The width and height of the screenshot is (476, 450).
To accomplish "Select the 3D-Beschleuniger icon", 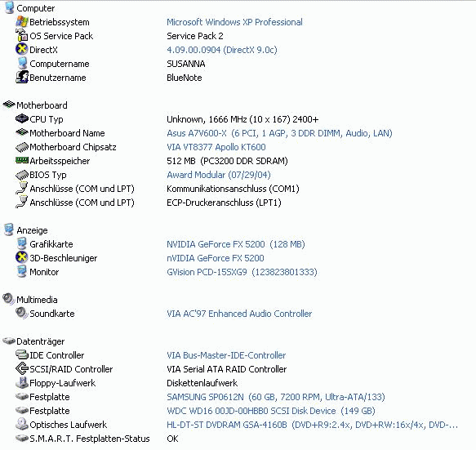I will click(x=22, y=257).
